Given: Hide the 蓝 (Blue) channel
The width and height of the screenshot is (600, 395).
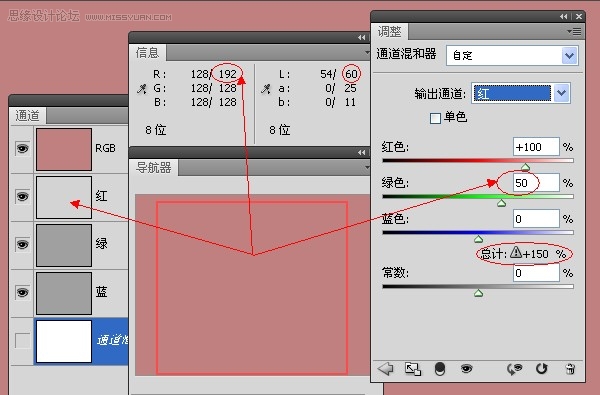Looking at the screenshot, I should (22, 292).
